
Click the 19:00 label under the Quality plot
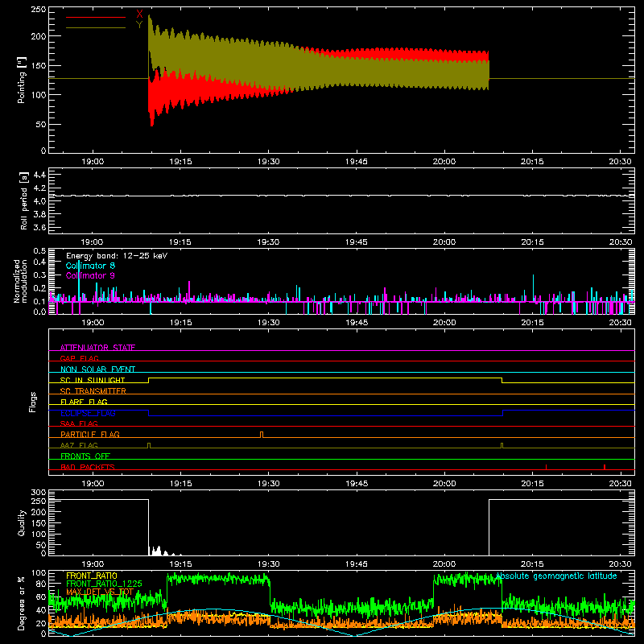pyautogui.click(x=93, y=564)
